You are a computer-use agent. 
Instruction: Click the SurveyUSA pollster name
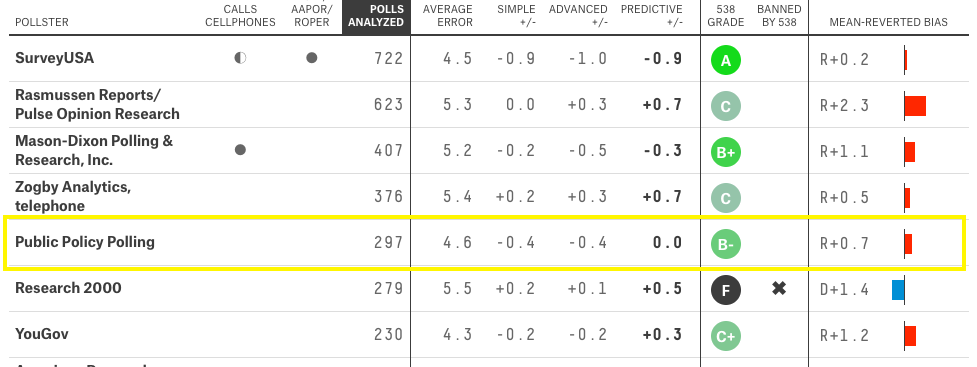pos(54,58)
